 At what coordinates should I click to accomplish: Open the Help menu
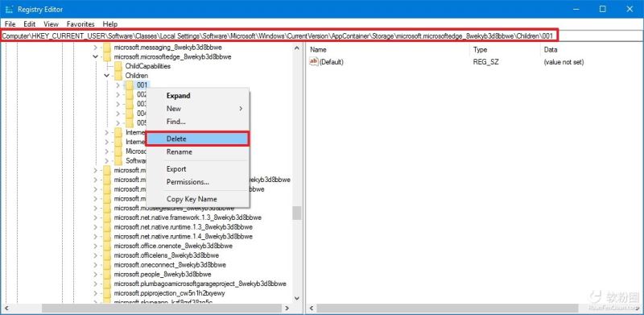(110, 24)
